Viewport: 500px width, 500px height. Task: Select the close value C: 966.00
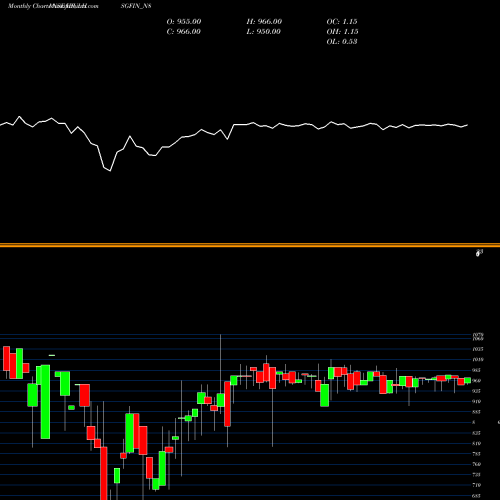pos(184,32)
